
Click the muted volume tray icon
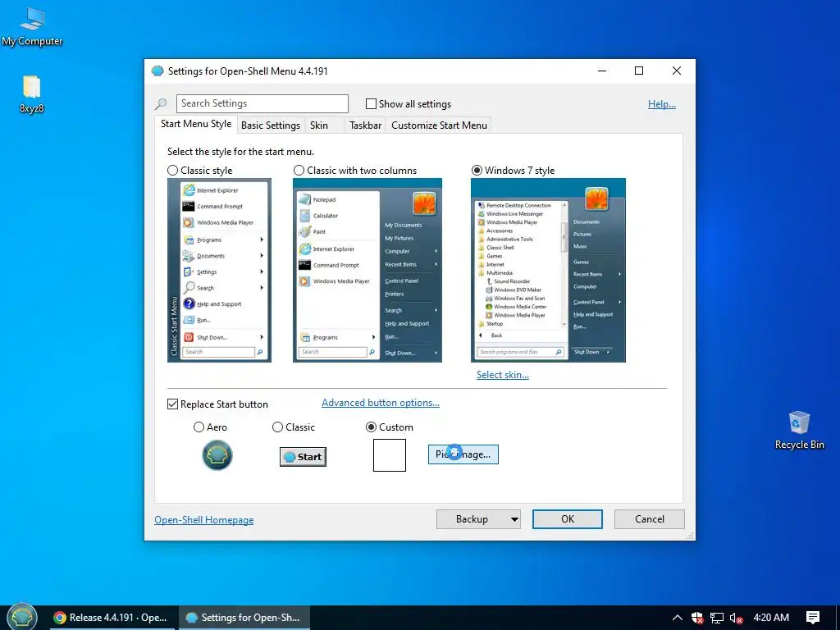(x=736, y=618)
